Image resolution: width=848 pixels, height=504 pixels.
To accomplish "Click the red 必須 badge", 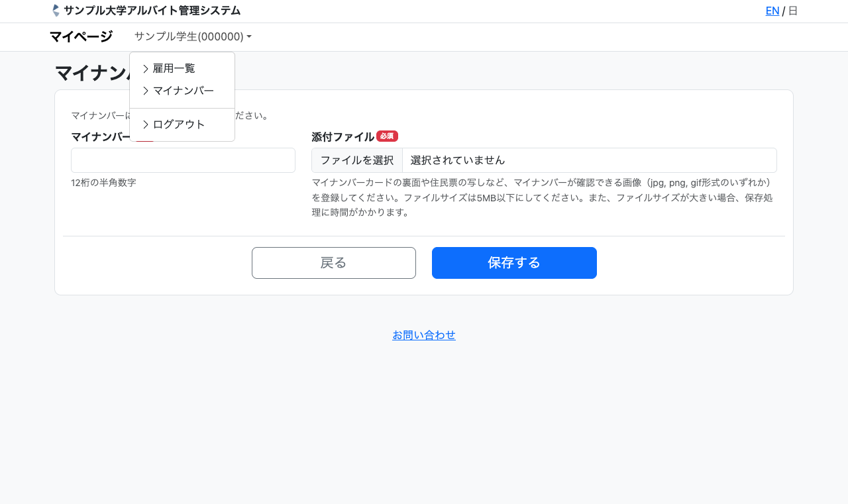I will coord(387,136).
